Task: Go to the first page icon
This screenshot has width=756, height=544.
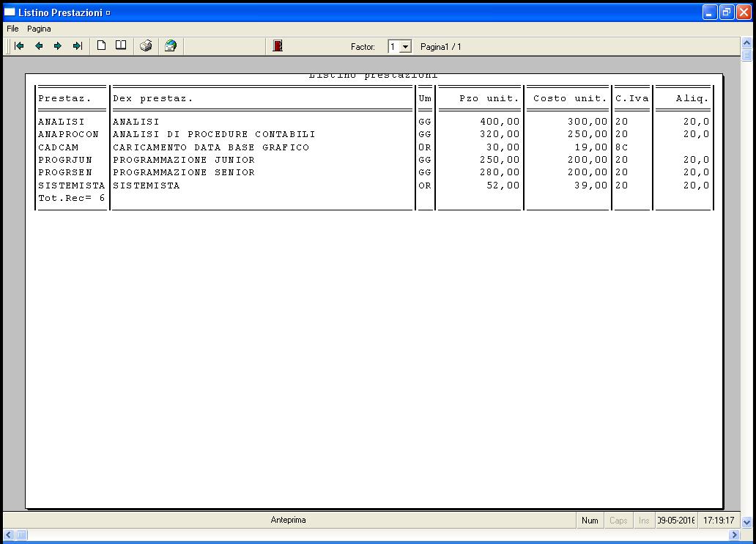Action: click(19, 46)
